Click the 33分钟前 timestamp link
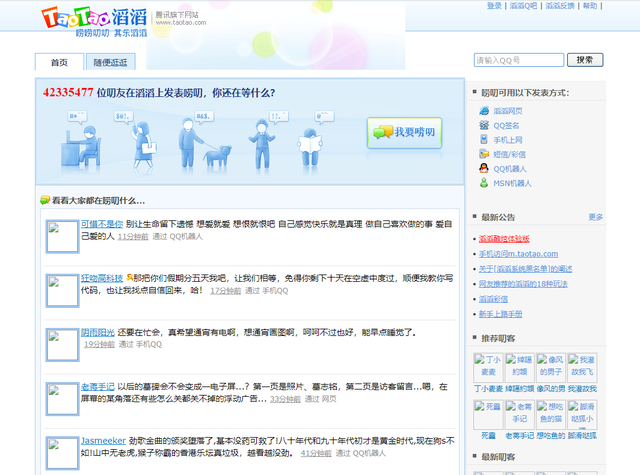This screenshot has width=640, height=475. (x=285, y=399)
